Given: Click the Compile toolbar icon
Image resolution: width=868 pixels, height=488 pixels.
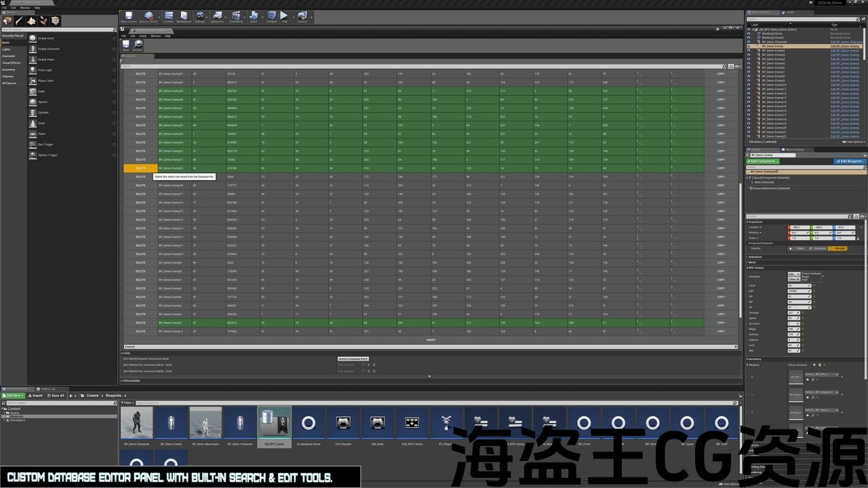Looking at the screenshot, I should [271, 16].
